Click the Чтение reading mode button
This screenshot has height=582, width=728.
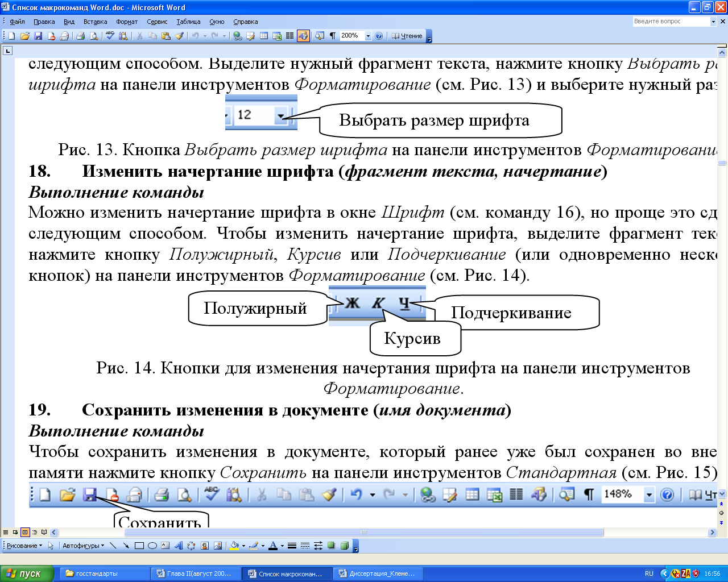(x=407, y=36)
